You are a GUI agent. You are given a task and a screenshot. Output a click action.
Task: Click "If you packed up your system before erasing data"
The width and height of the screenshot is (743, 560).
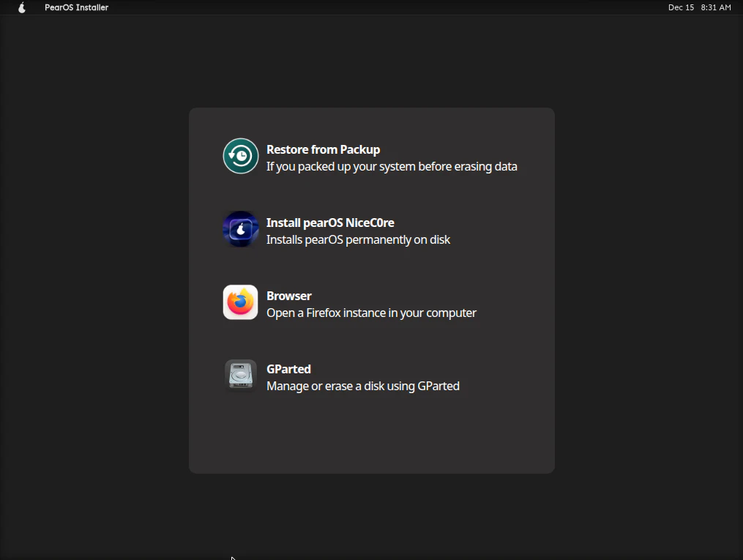coord(392,167)
